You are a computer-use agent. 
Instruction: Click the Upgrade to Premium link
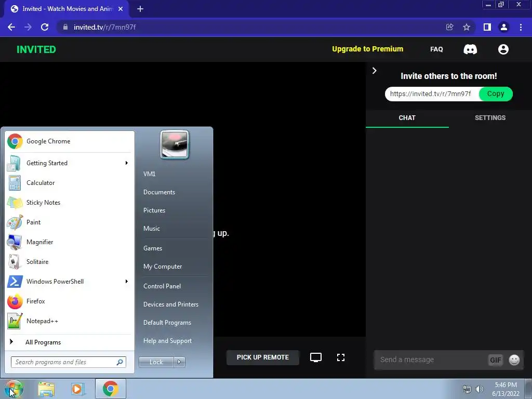tap(367, 49)
